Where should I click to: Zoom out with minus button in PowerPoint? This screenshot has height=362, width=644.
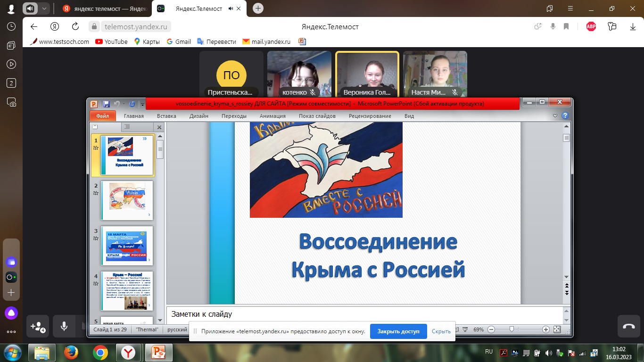click(x=491, y=329)
